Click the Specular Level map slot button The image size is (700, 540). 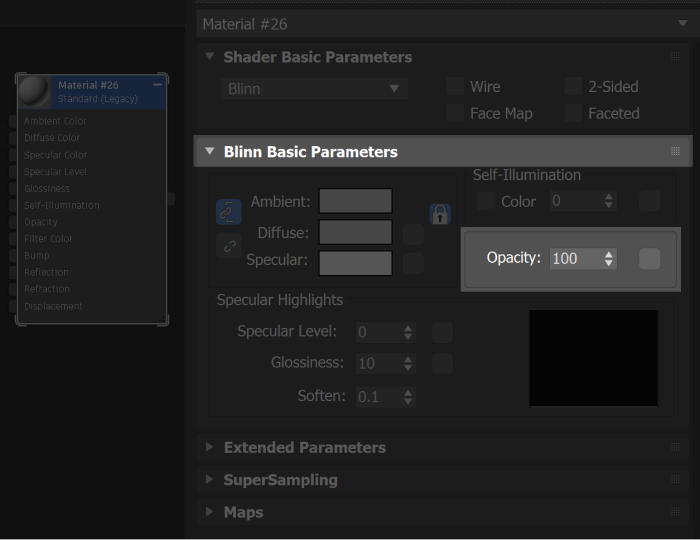click(x=442, y=332)
